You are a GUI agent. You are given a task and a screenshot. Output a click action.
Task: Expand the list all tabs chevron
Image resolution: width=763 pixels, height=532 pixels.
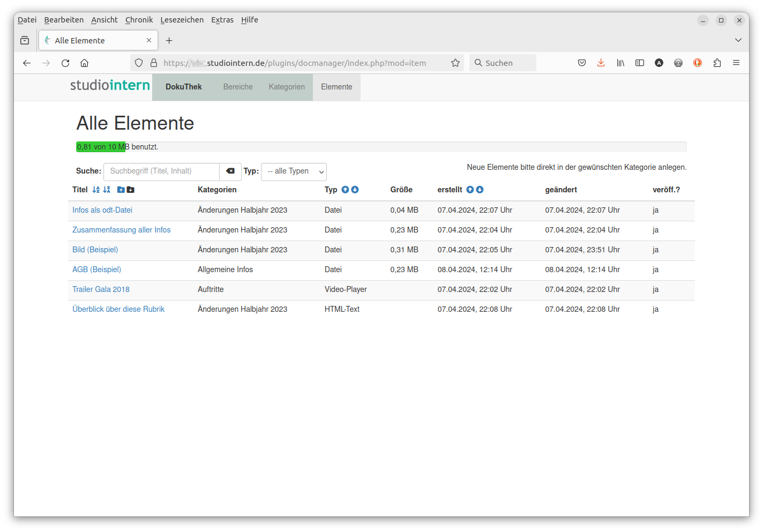pyautogui.click(x=738, y=40)
